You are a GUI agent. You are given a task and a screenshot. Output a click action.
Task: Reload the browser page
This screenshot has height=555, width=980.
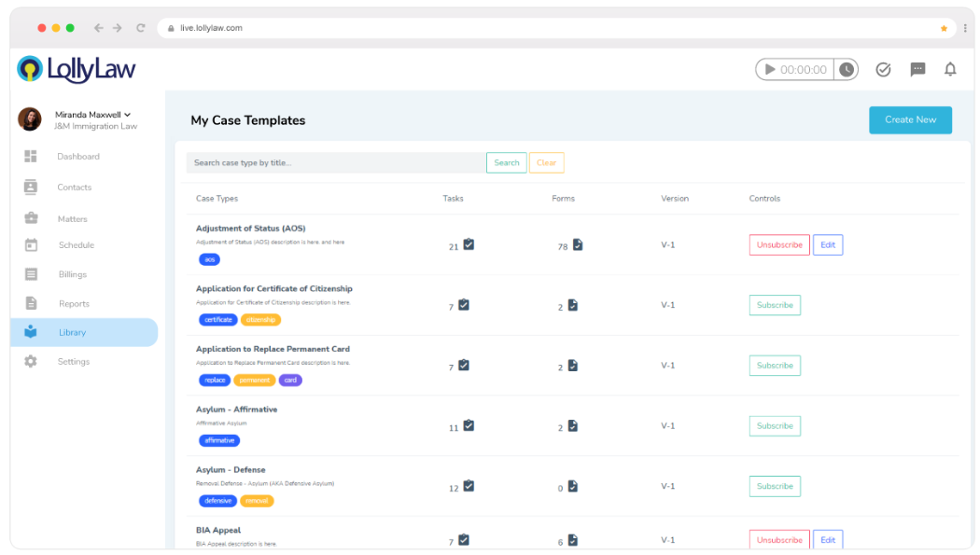pyautogui.click(x=141, y=28)
